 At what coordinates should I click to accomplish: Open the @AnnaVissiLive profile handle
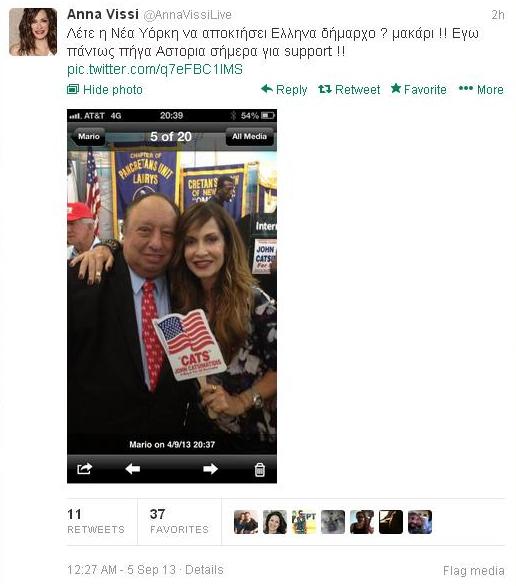tap(188, 15)
